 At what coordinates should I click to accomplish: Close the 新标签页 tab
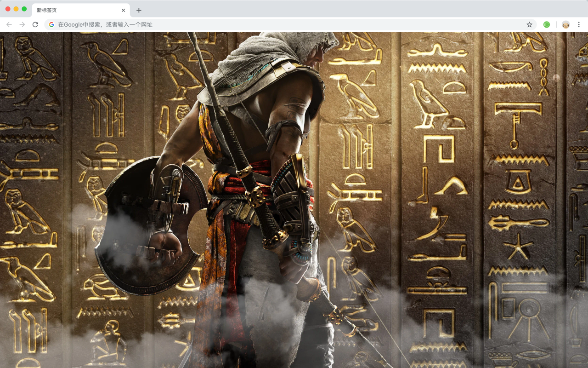(x=123, y=10)
